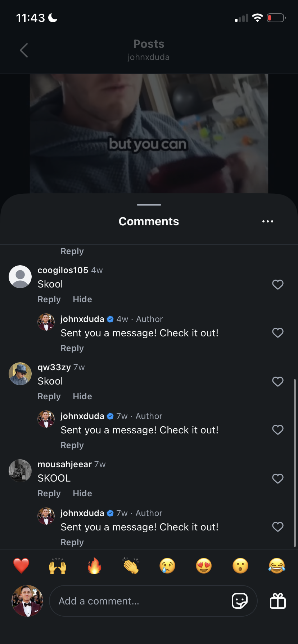Like johnxduda's reply to mousahjeear
The height and width of the screenshot is (644, 298).
tap(277, 527)
